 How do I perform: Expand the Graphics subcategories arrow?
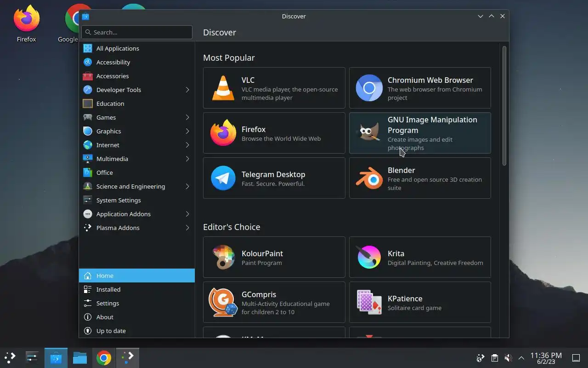(x=187, y=131)
